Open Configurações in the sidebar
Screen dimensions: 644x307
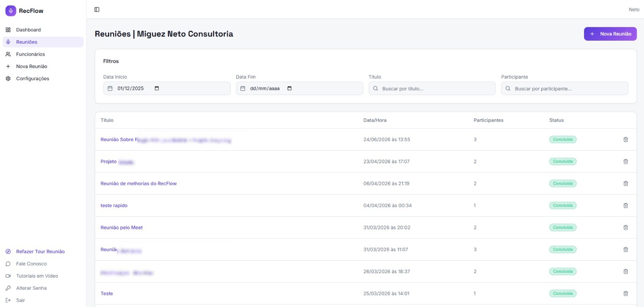pos(43,79)
